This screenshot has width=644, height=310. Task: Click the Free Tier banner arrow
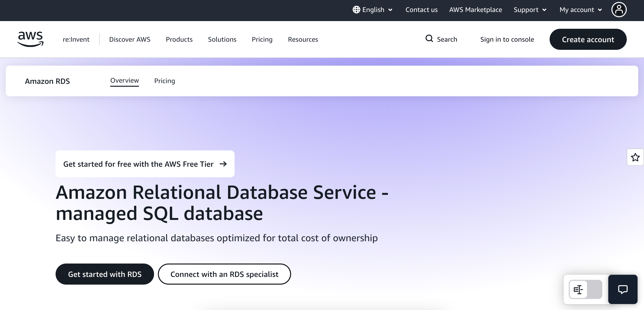tap(223, 164)
